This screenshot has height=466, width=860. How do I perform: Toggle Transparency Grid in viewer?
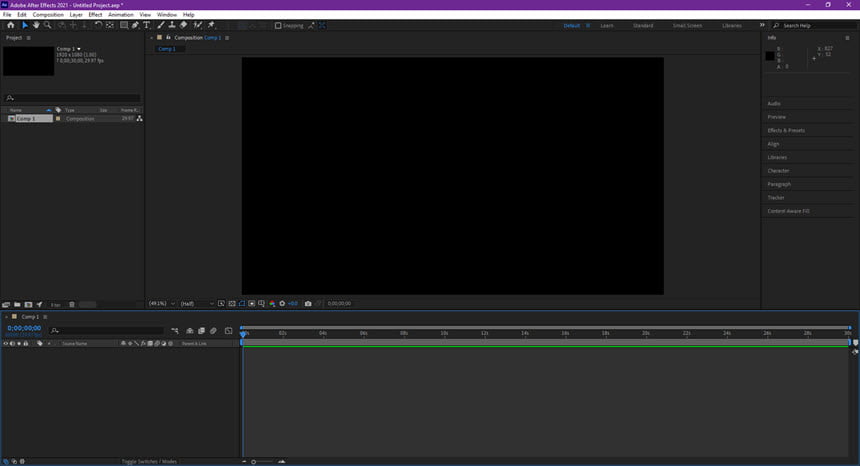[x=232, y=303]
